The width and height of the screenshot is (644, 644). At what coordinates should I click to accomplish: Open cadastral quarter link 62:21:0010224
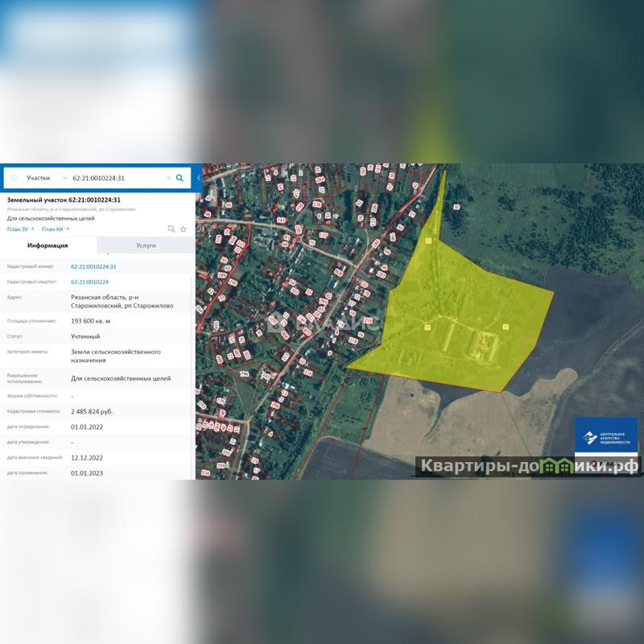(89, 282)
